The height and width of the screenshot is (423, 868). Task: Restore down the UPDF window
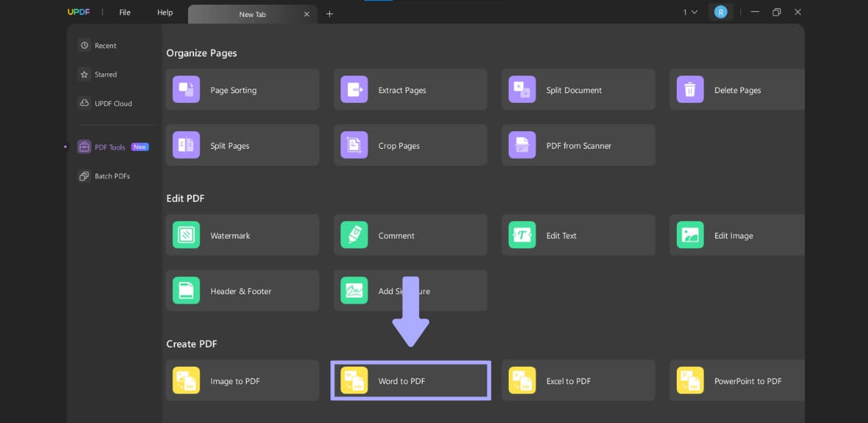click(x=776, y=12)
